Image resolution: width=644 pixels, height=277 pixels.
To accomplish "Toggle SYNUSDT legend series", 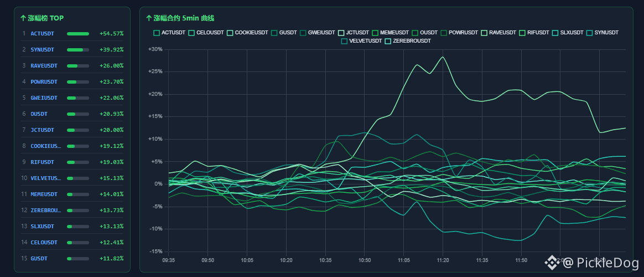I will pyautogui.click(x=603, y=33).
